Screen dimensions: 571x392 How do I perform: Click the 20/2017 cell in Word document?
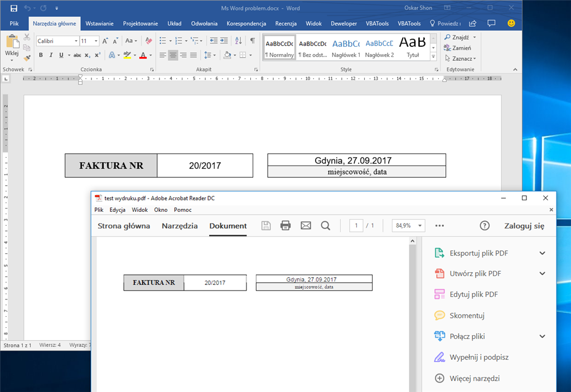tap(205, 166)
